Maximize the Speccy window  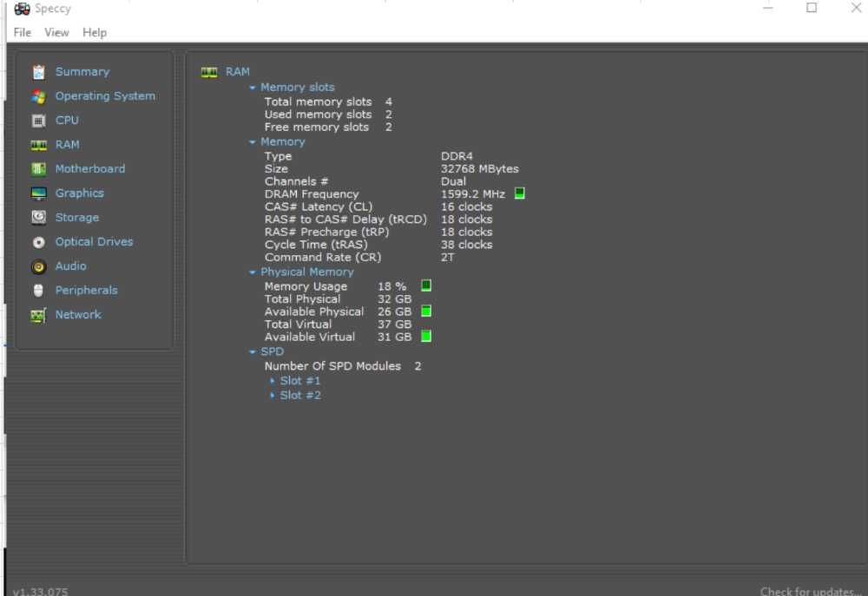[x=812, y=8]
